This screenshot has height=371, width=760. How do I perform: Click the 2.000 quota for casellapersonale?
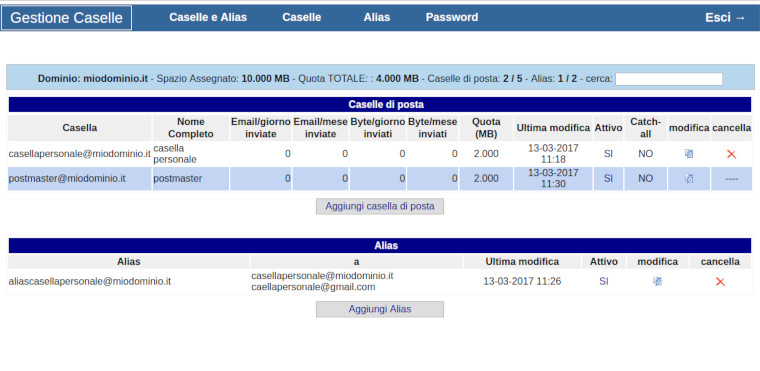tap(486, 154)
